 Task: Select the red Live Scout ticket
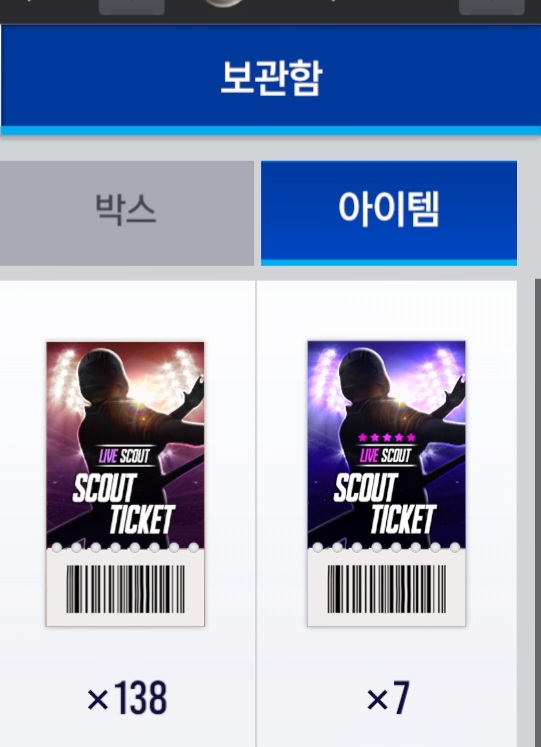pyautogui.click(x=125, y=484)
